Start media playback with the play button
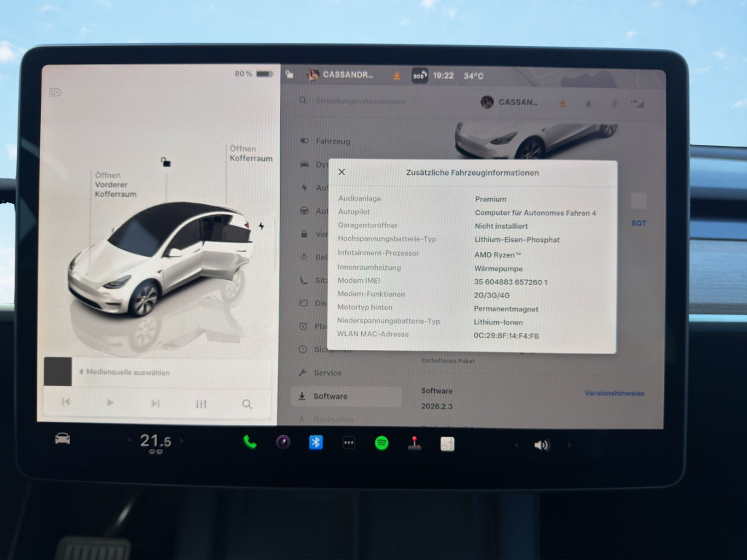 point(110,402)
